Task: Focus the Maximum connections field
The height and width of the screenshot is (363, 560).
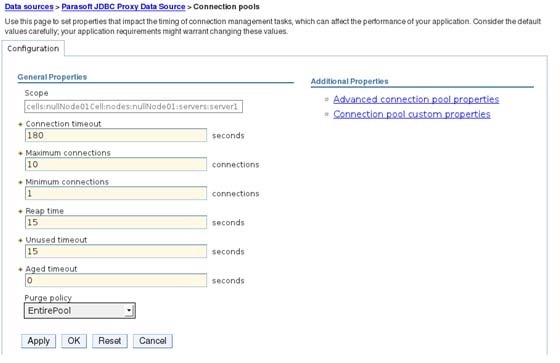Action: click(x=116, y=164)
